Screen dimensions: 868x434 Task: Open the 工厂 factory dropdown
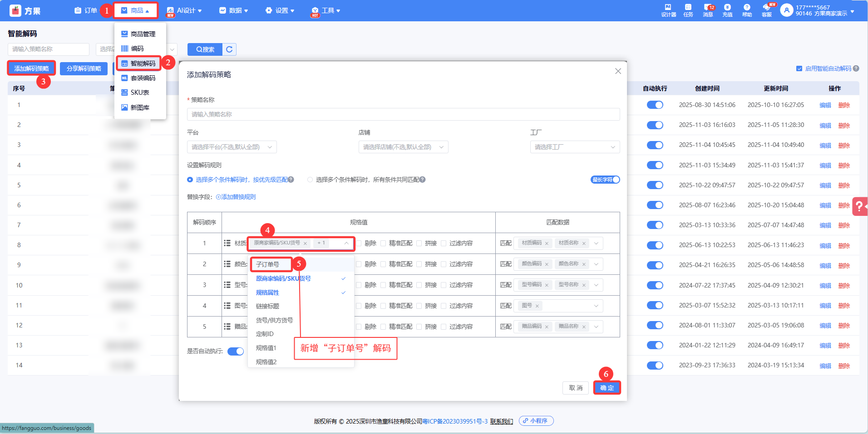pyautogui.click(x=574, y=147)
